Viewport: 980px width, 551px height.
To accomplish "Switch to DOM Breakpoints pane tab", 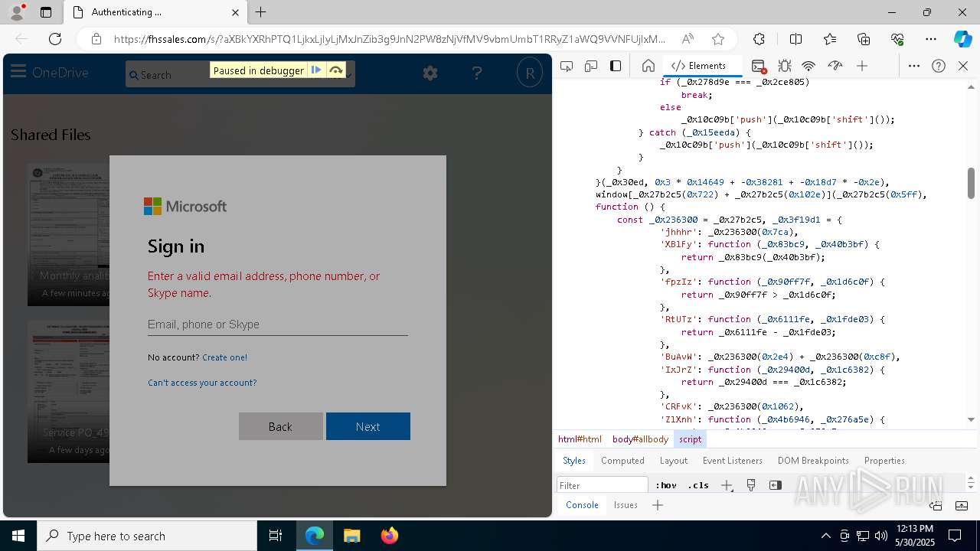I will coord(813,461).
